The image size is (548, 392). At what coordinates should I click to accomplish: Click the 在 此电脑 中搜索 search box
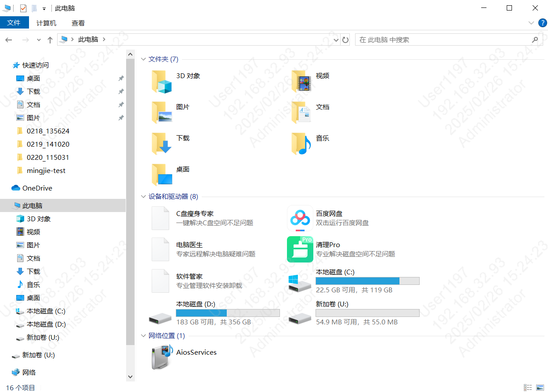coord(444,40)
